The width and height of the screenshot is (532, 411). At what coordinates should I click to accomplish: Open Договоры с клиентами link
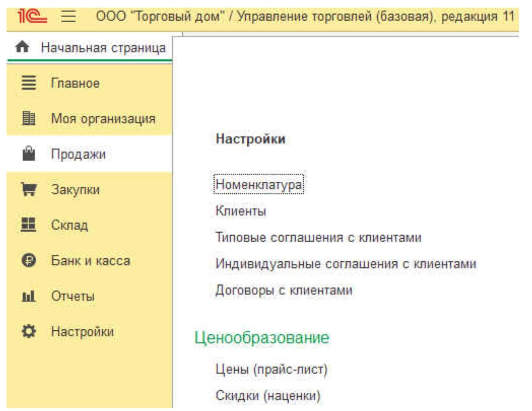284,290
